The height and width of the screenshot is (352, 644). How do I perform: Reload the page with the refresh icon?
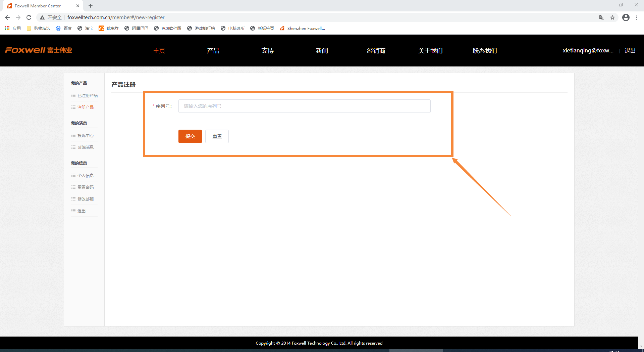tap(29, 17)
